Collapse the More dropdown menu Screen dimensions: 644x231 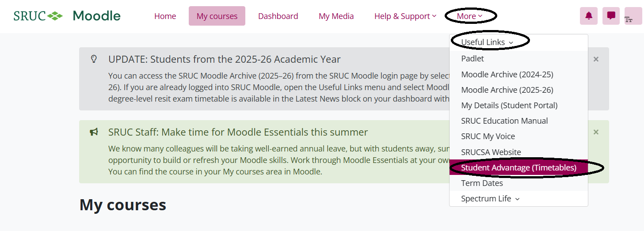click(469, 16)
